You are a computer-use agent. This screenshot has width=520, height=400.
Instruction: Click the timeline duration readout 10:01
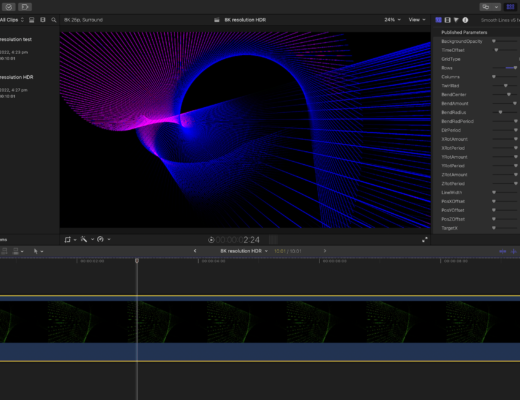coord(287,251)
